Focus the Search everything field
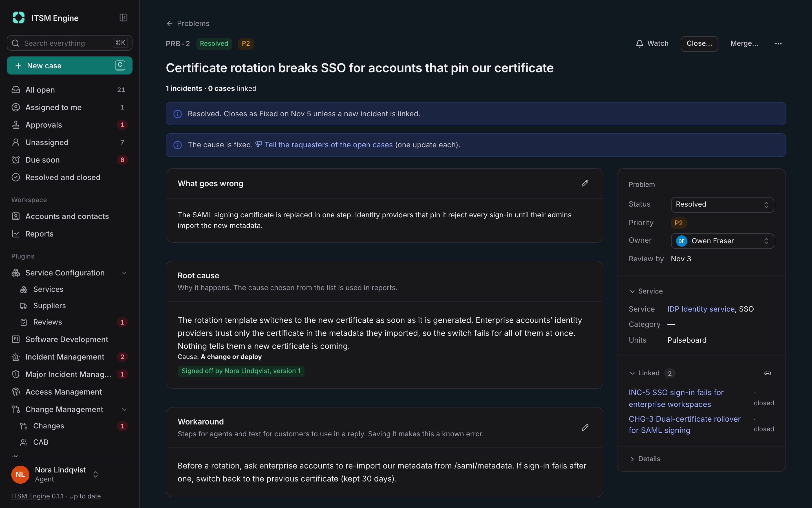The height and width of the screenshot is (508, 812). [69, 43]
